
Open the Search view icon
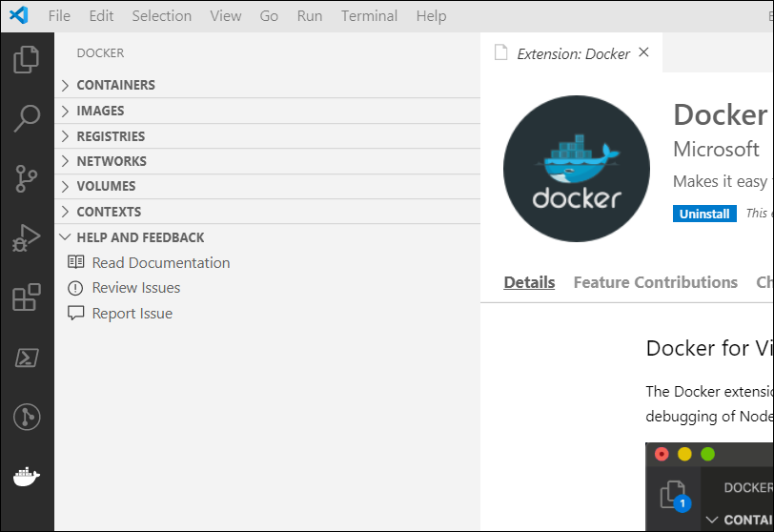[x=27, y=118]
